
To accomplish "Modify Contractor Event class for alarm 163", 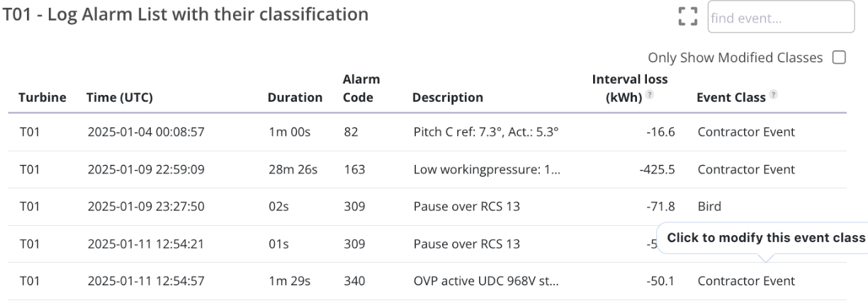I will click(746, 170).
